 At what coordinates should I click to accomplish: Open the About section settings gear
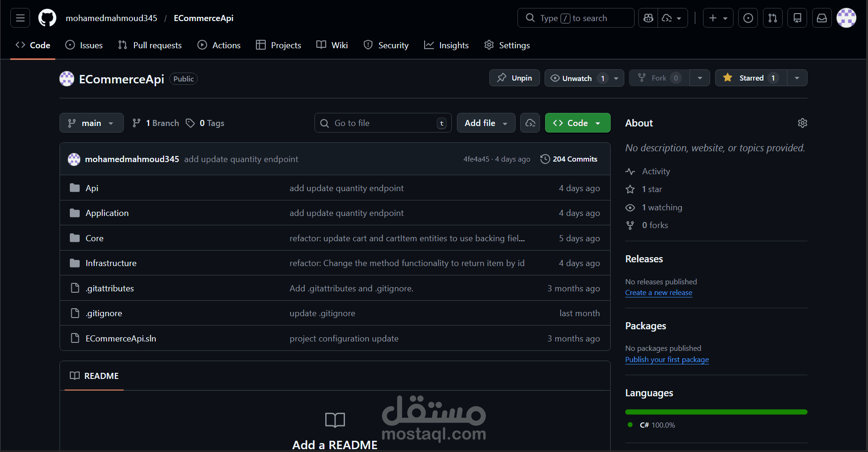click(x=802, y=123)
